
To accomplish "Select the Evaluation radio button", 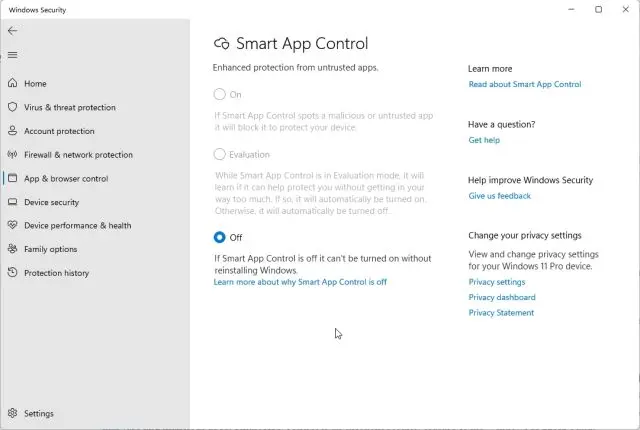I will pyautogui.click(x=220, y=154).
